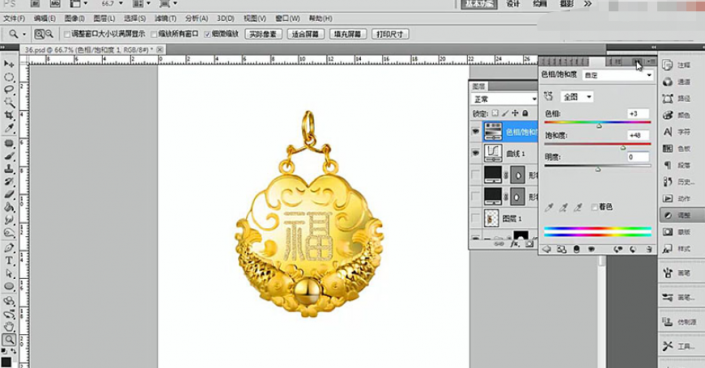
Task: Click the 适合屏幕 button
Action: pyautogui.click(x=306, y=34)
